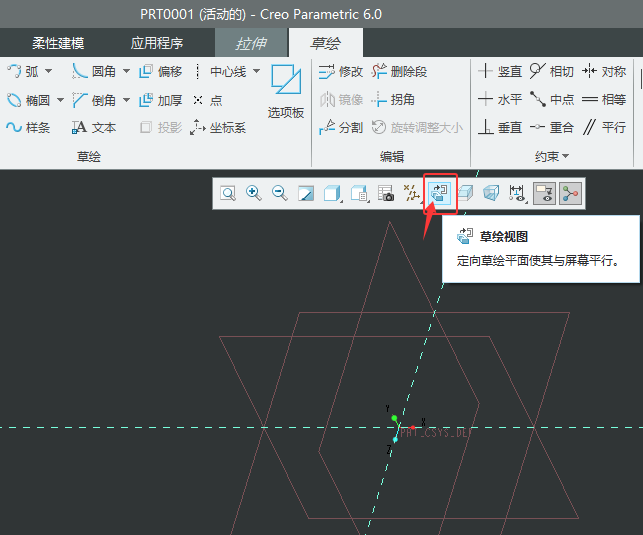Open the display style cube dropdown
The width and height of the screenshot is (643, 535).
click(333, 194)
